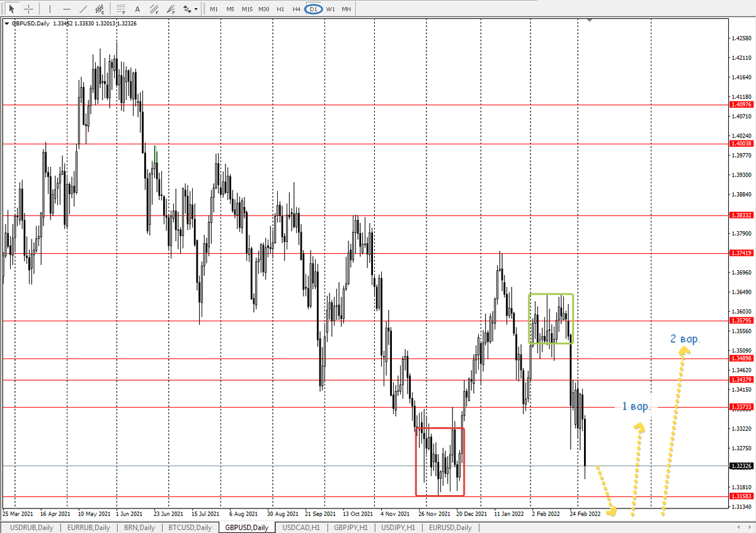Image resolution: width=756 pixels, height=533 pixels.
Task: Open the EURUSD,Daily chart tab
Action: click(x=450, y=527)
